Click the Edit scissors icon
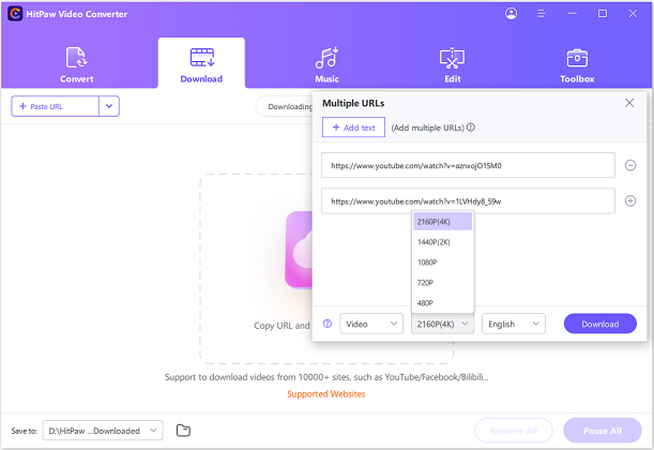Screen dimensions: 654x450 pyautogui.click(x=452, y=58)
